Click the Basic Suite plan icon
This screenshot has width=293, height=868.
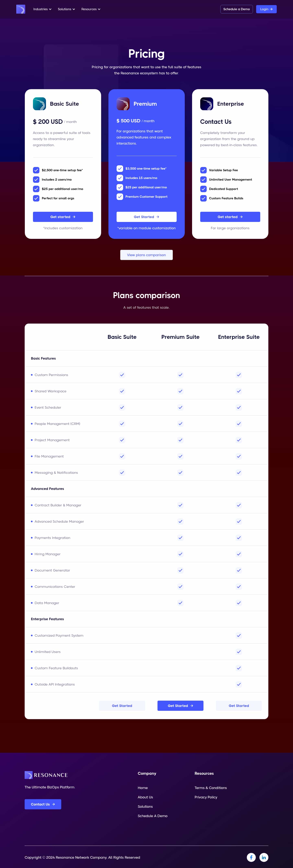pyautogui.click(x=39, y=104)
